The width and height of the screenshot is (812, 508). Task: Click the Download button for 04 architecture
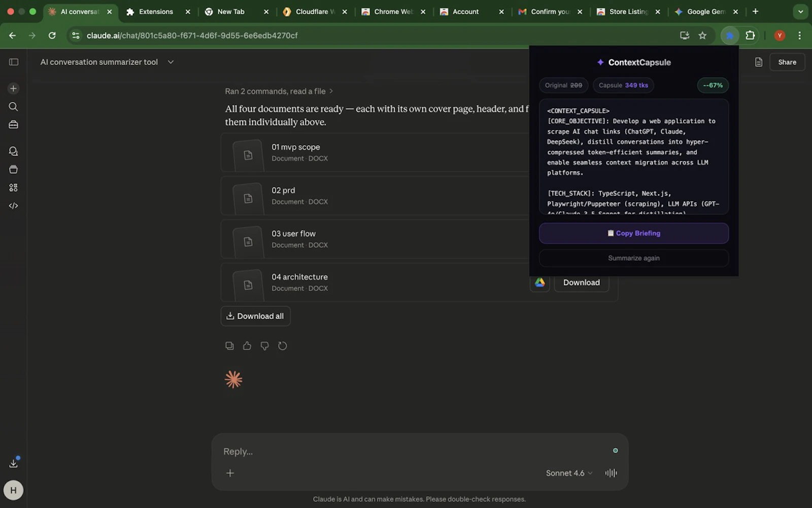[x=582, y=282]
